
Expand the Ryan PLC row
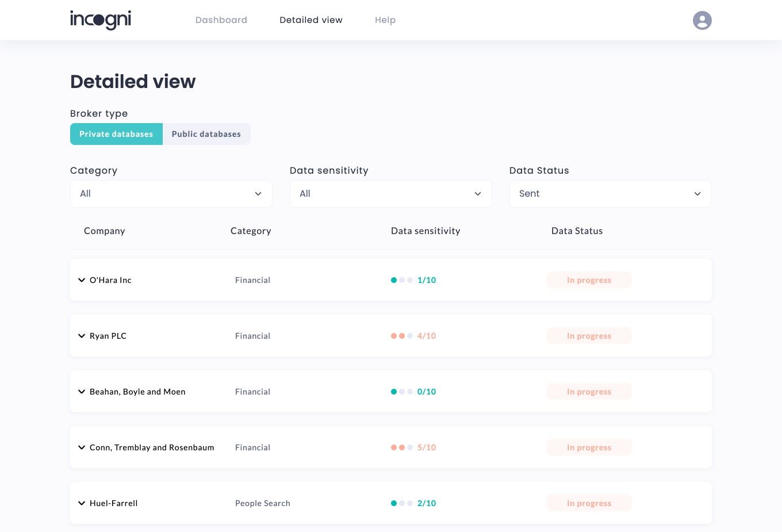coord(82,336)
